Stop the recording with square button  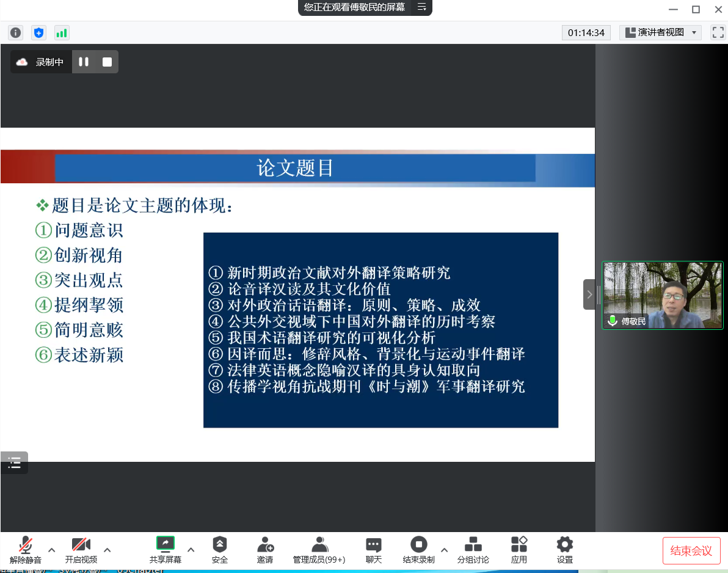(x=107, y=62)
